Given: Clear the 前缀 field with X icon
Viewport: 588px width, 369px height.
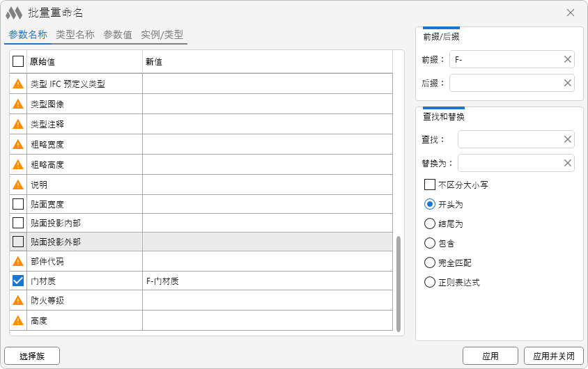Looking at the screenshot, I should pyautogui.click(x=568, y=60).
